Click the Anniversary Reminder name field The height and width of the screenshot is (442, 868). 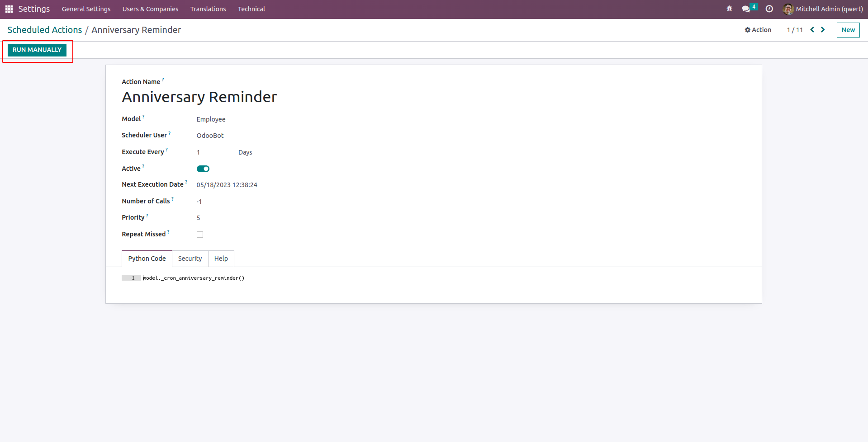[199, 97]
